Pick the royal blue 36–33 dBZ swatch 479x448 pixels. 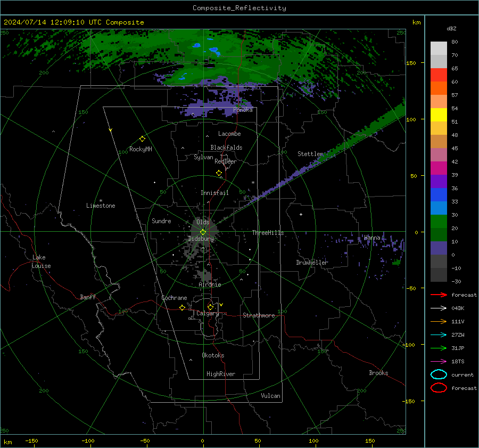pos(439,195)
